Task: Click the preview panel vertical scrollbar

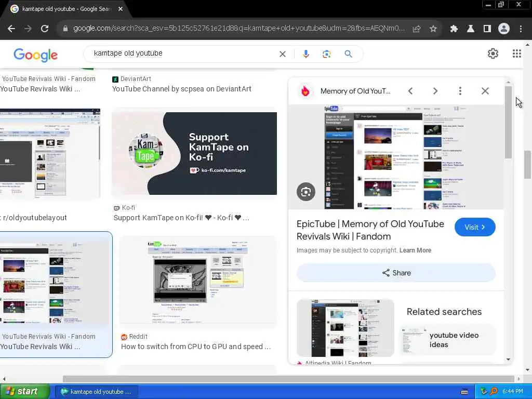Action: pos(508,122)
